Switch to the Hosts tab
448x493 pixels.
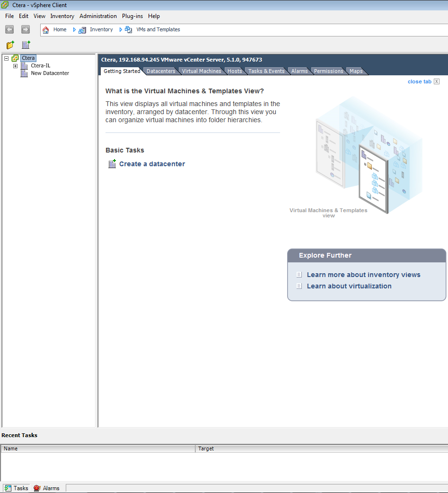(x=235, y=71)
